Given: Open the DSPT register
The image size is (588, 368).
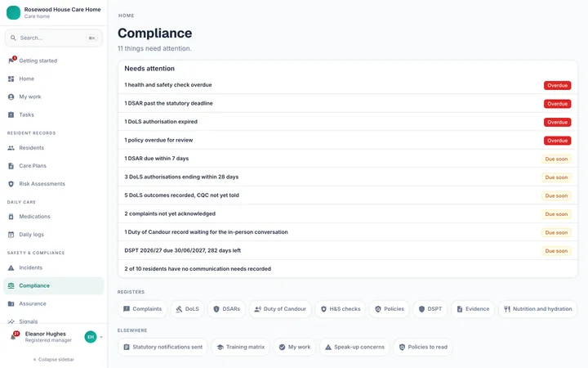Looking at the screenshot, I should pos(430,309).
